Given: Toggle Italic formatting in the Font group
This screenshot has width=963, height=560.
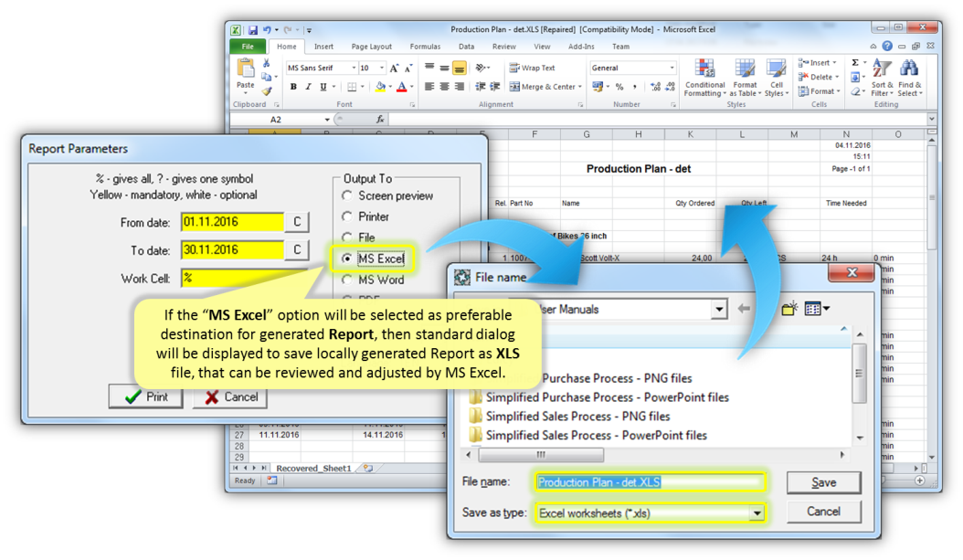Looking at the screenshot, I should point(308,87).
